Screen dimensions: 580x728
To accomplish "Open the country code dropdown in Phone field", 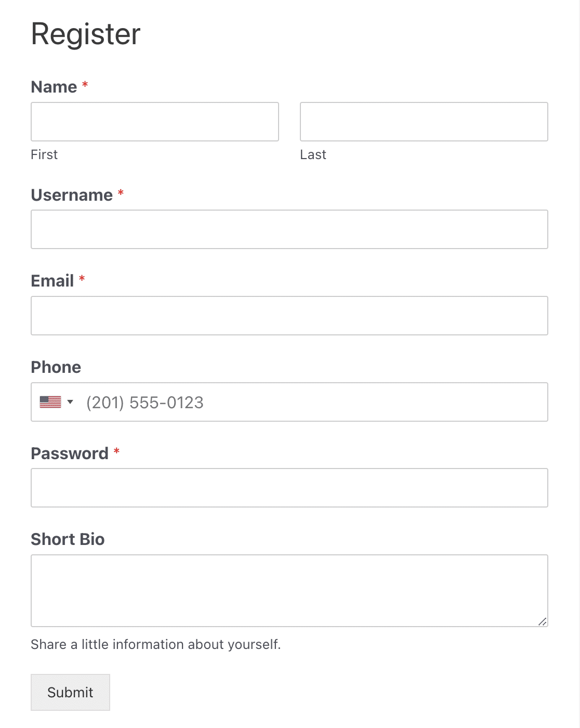I will (x=59, y=401).
